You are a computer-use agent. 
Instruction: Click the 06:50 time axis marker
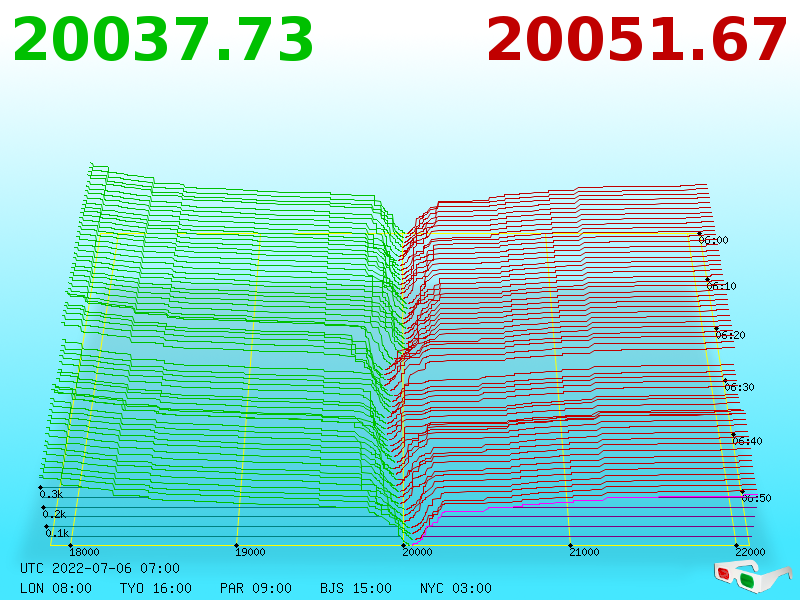point(756,498)
